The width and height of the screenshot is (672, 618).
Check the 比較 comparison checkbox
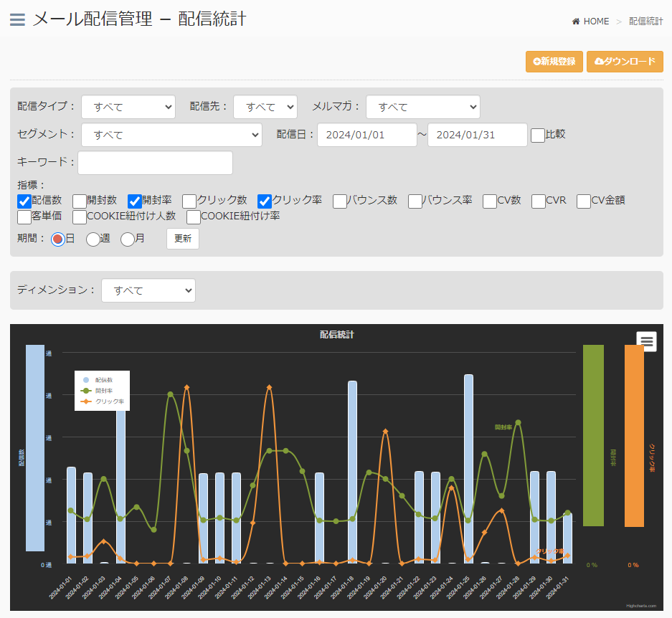coord(538,135)
